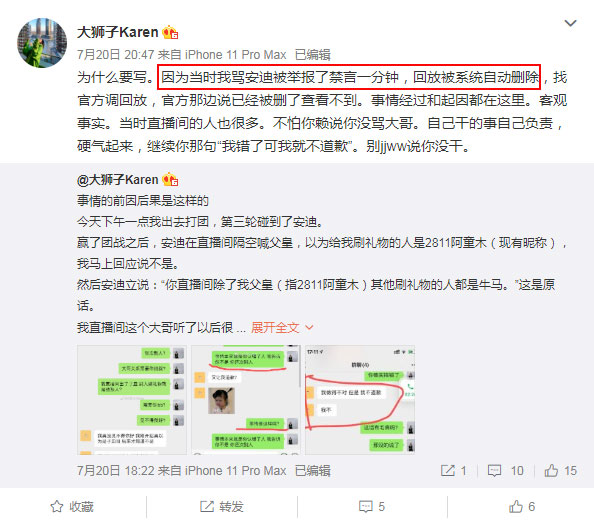
Task: Click the chevron next to 展开全文
Action: 309,327
